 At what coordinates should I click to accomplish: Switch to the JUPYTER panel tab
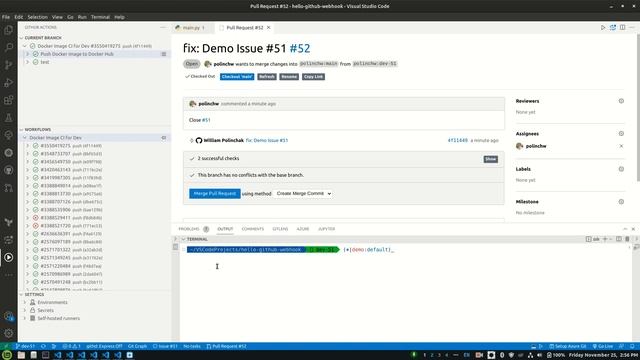click(326, 229)
